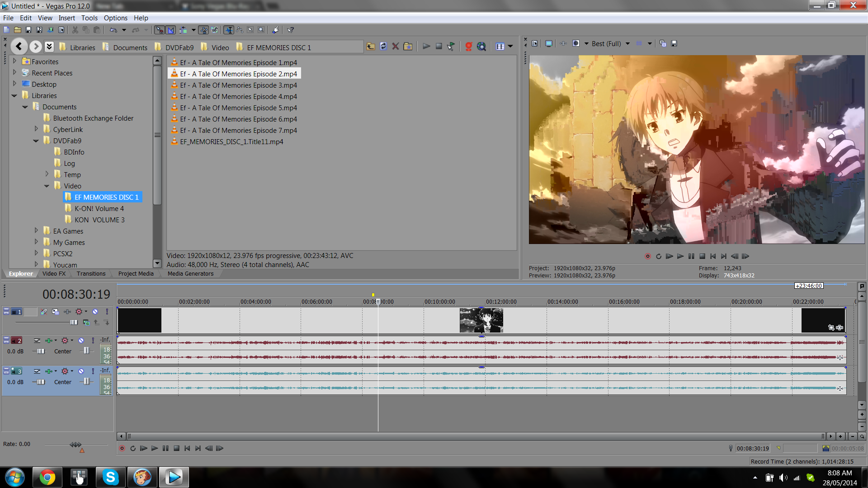868x488 pixels.
Task: Open the K-ON! Volume 4 folder
Action: coord(99,209)
